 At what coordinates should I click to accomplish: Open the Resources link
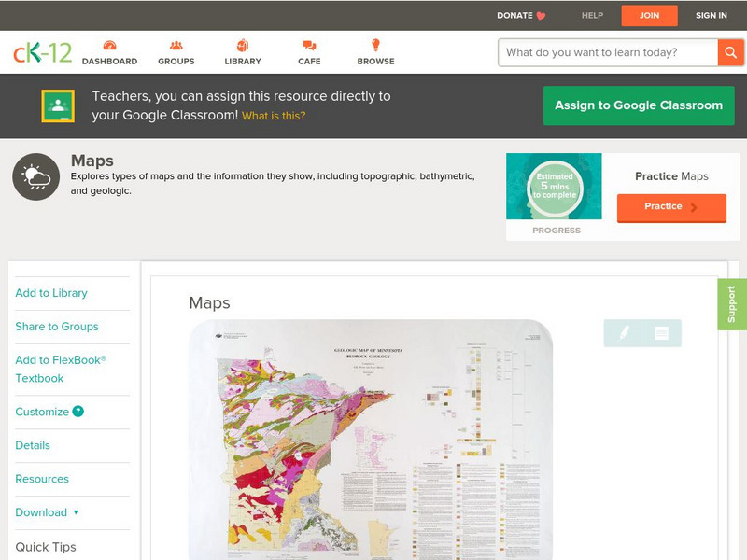pyautogui.click(x=42, y=479)
